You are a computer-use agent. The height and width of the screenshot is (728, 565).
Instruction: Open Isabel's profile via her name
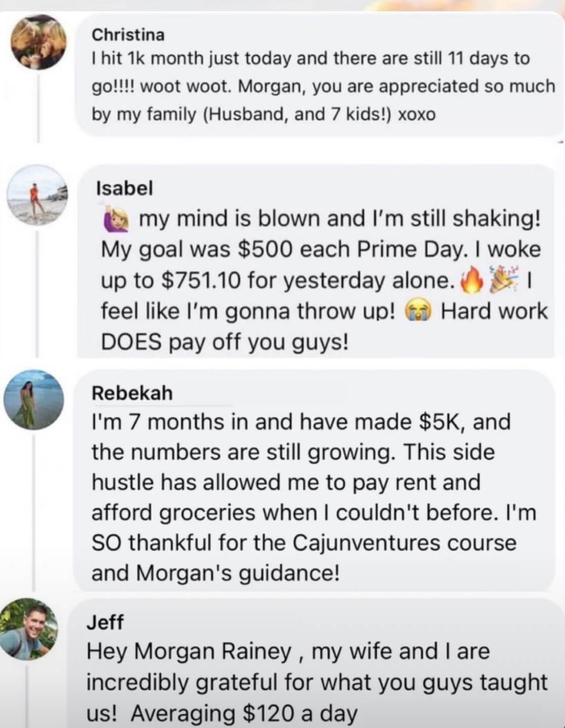[124, 188]
